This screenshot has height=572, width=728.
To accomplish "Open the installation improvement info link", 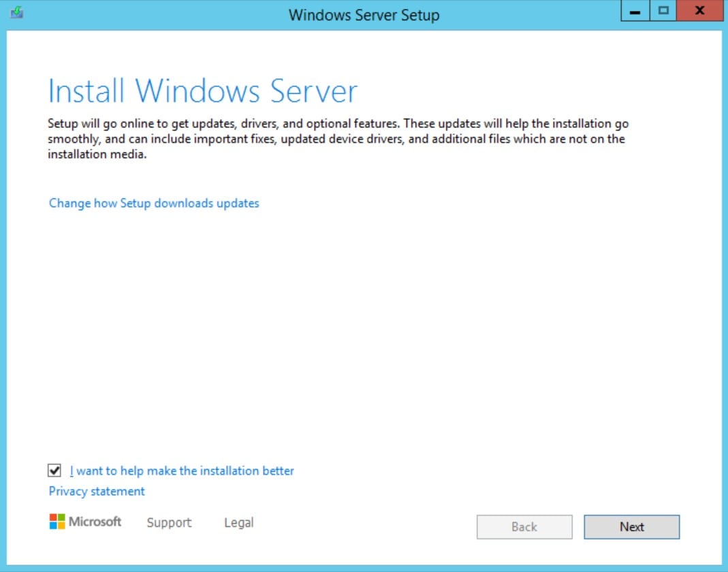I will tap(182, 471).
